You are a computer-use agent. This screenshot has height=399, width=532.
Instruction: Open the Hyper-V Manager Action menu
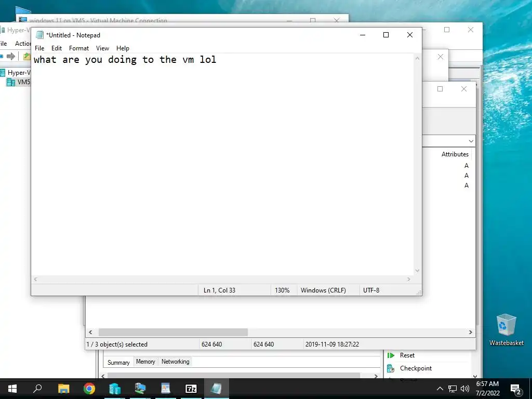tap(23, 44)
